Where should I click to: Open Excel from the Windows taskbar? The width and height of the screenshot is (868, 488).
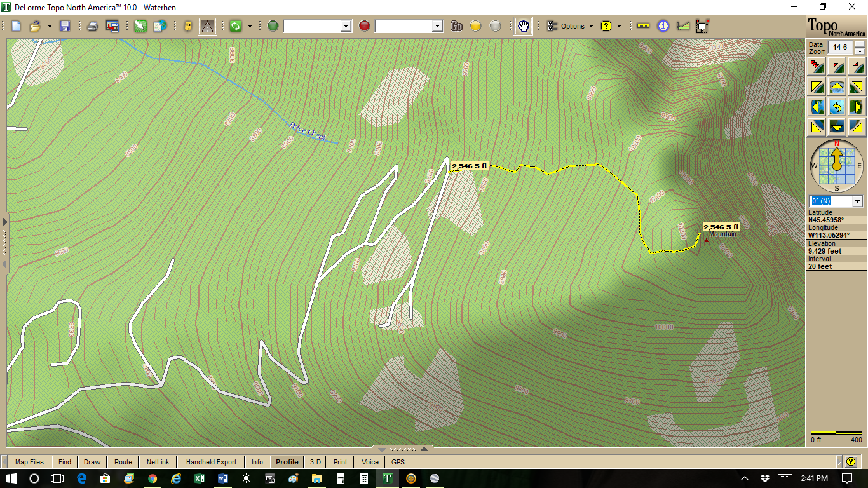pyautogui.click(x=199, y=478)
